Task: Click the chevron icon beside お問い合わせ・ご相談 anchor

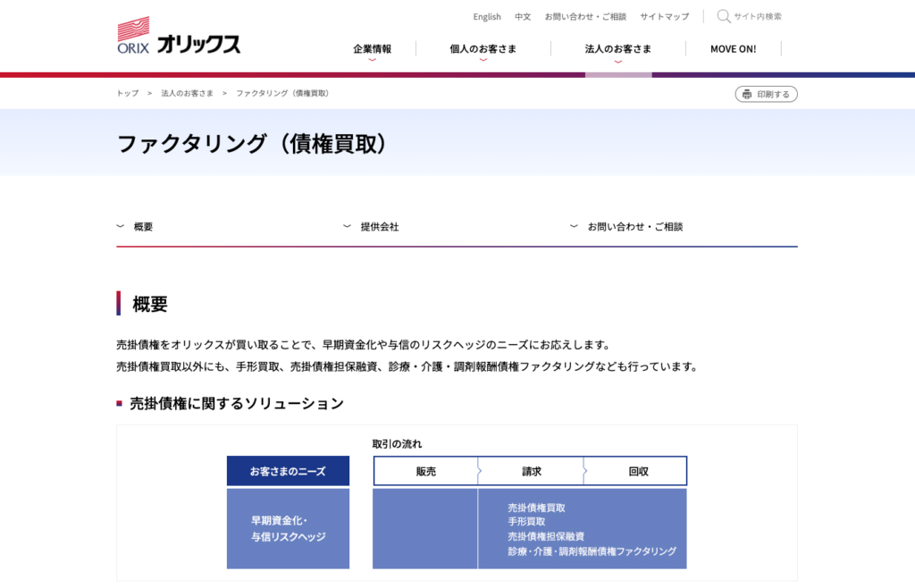Action: click(x=574, y=227)
